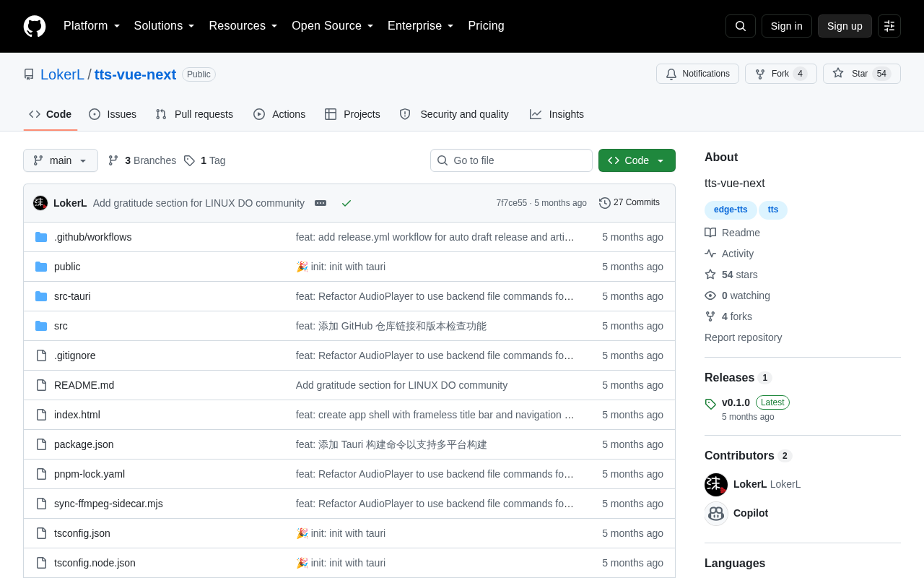Click the Notifications bell button
This screenshot has height=578, width=924.
click(x=697, y=74)
